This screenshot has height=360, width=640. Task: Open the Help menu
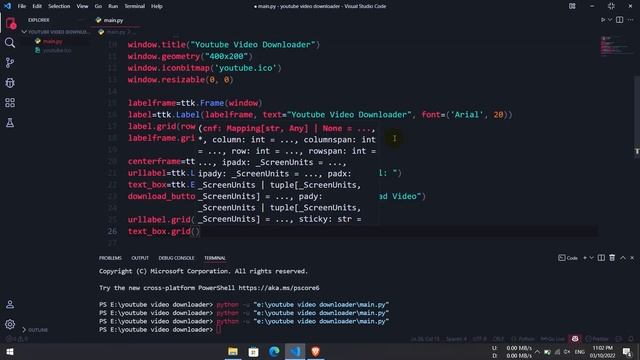point(157,6)
